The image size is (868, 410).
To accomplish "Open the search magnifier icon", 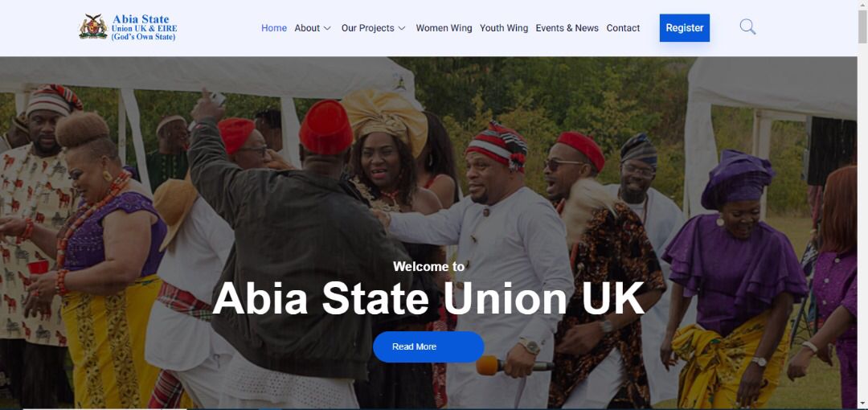I will pos(747,27).
